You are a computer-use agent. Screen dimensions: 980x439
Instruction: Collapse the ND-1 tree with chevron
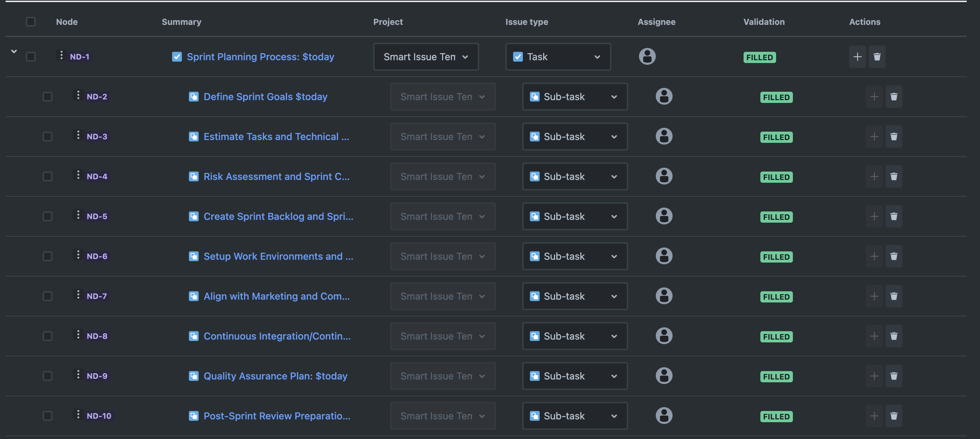click(x=14, y=51)
